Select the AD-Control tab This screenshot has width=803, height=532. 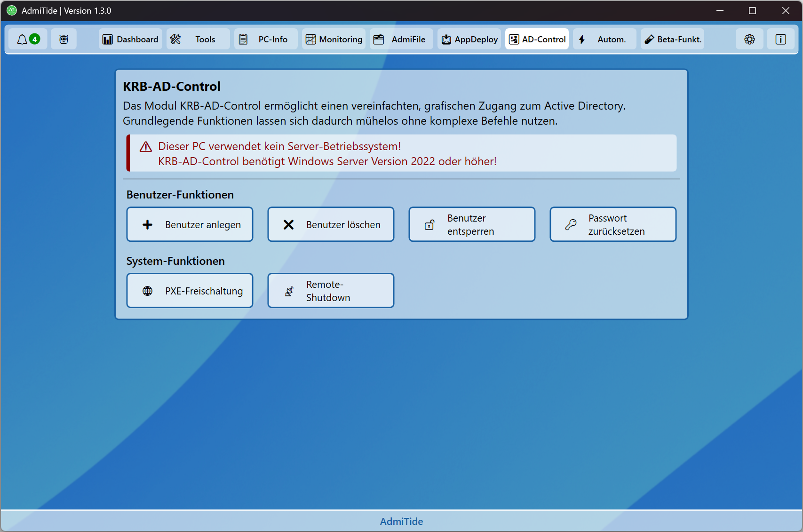[x=537, y=39]
